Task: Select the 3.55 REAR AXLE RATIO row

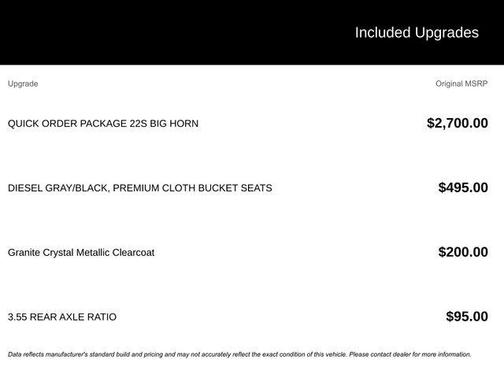Action: [x=248, y=317]
